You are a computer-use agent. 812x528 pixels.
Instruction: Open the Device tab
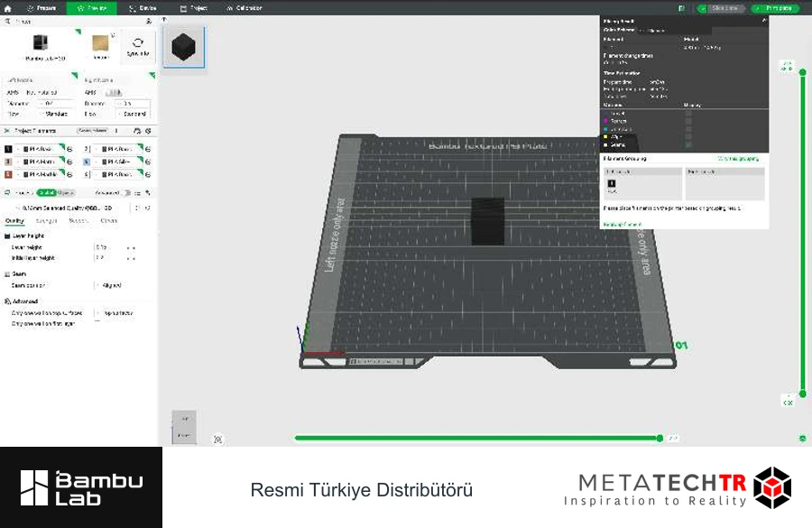click(x=143, y=8)
